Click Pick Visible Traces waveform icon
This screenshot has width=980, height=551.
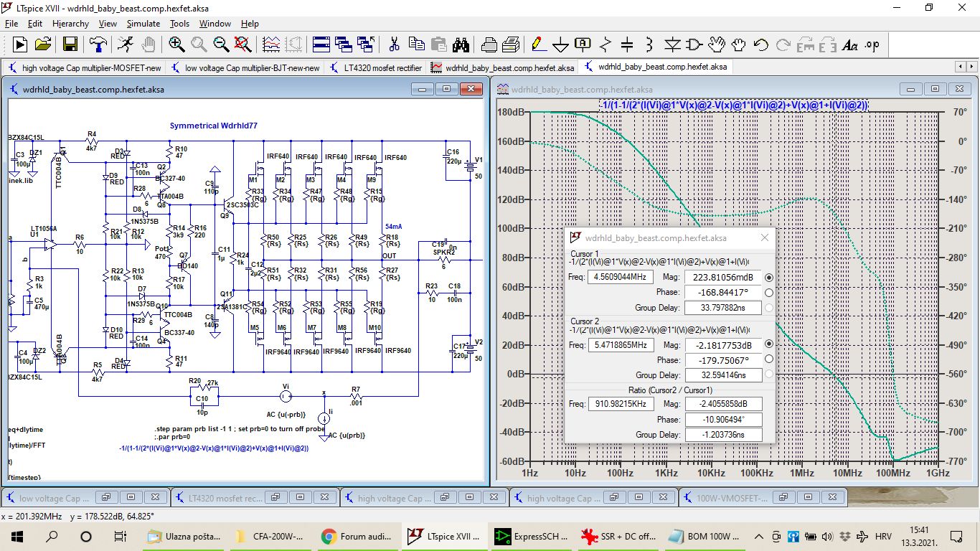pos(271,44)
